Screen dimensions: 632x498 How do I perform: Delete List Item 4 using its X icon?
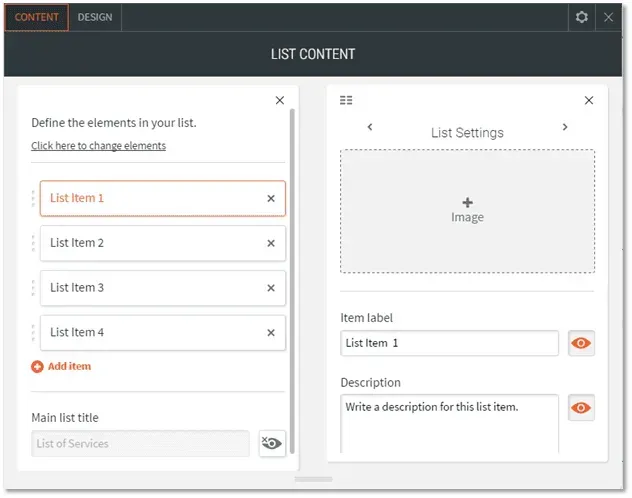click(271, 332)
